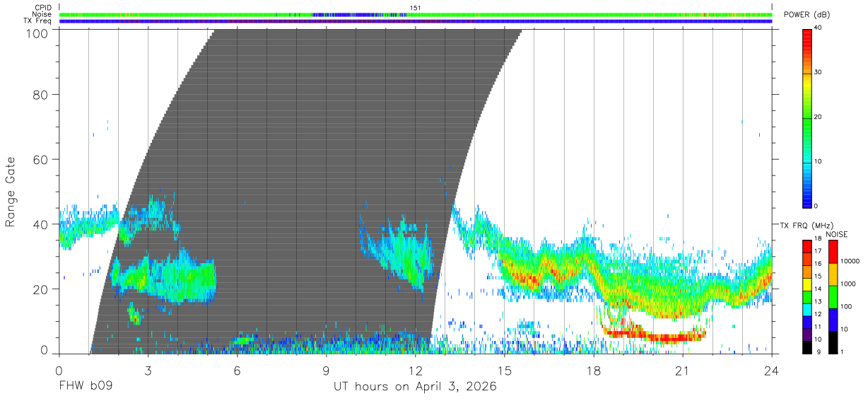Click the red high-power echo band near gate 5
868x401 pixels.
[654, 335]
